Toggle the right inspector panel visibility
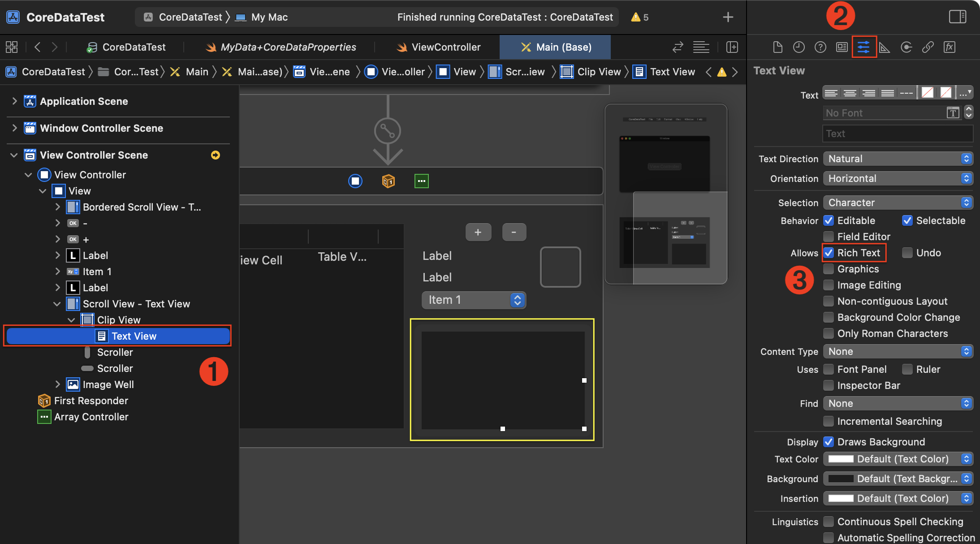The width and height of the screenshot is (980, 544). [957, 17]
